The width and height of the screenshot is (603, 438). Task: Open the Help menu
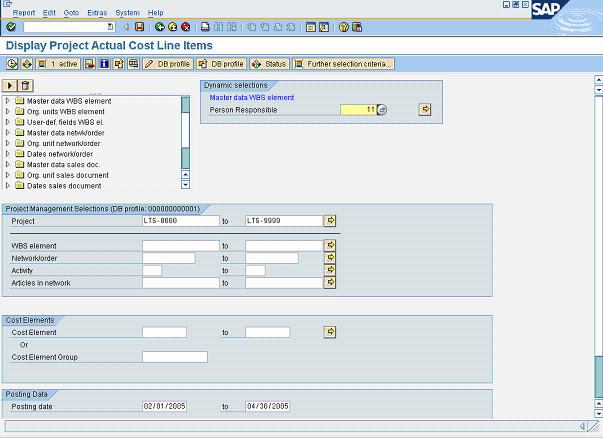pyautogui.click(x=155, y=13)
